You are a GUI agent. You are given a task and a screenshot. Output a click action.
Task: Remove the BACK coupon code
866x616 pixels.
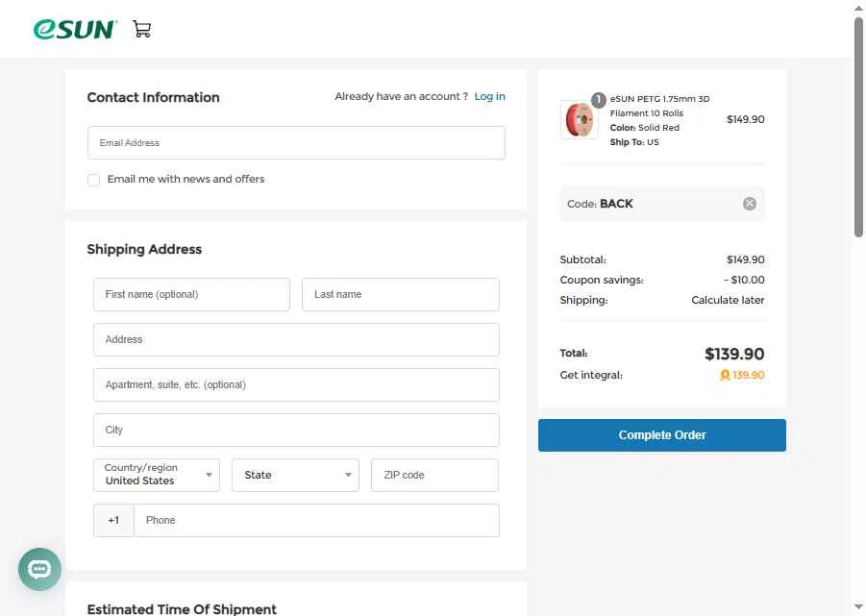pos(750,204)
